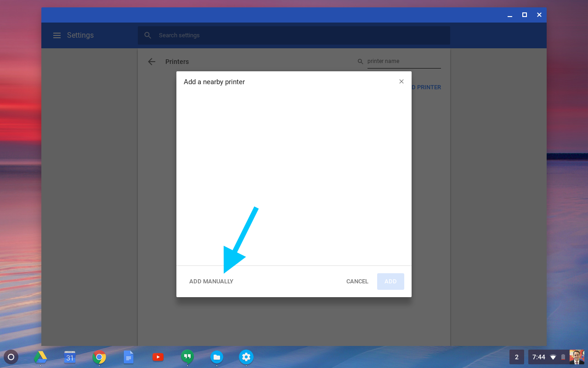588x368 pixels.
Task: Open the notification counter showing 2
Action: (x=517, y=357)
